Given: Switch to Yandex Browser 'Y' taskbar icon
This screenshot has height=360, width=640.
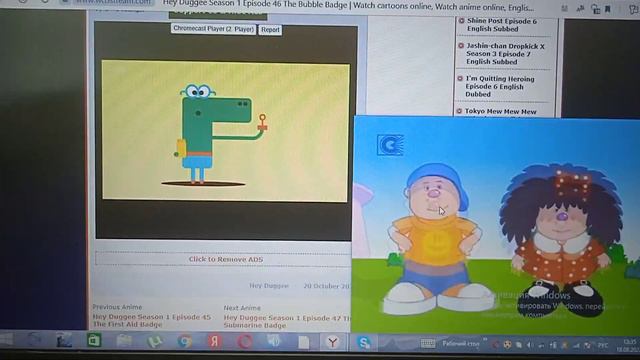Looking at the screenshot, I should pos(333,342).
